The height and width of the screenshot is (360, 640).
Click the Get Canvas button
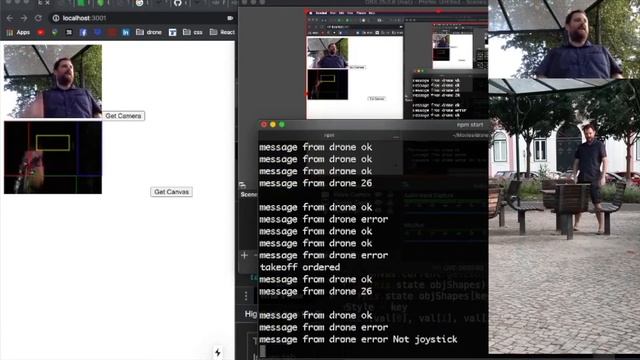(171, 192)
